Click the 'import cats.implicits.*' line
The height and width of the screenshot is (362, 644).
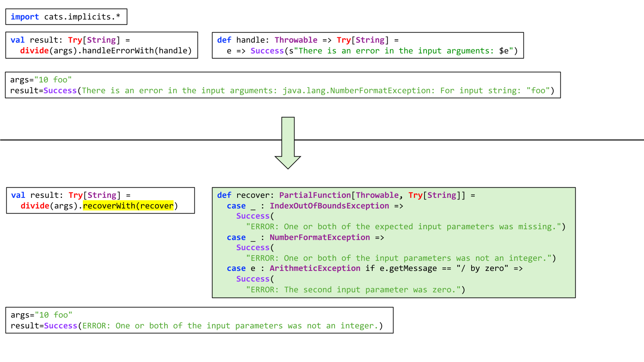click(66, 17)
